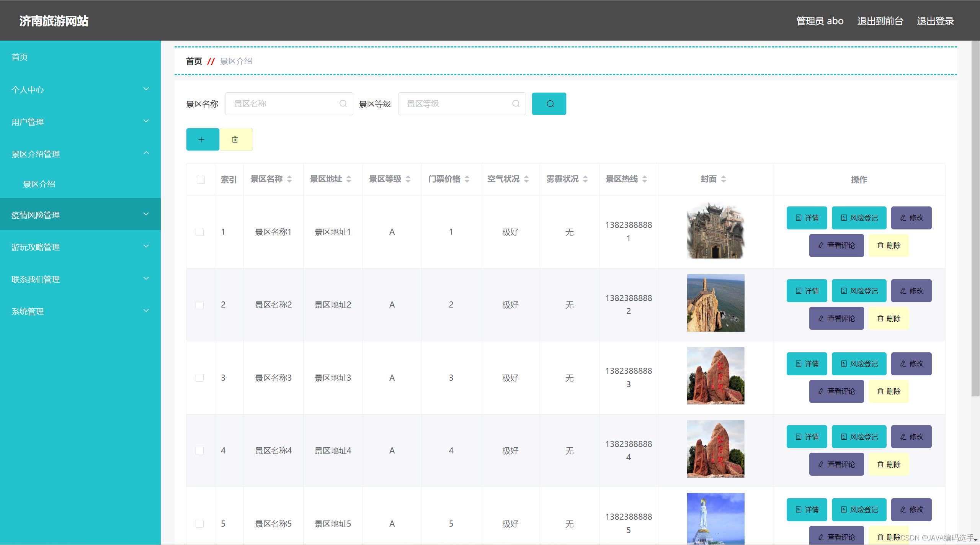Sort table by 景区热线 column arrows

[x=645, y=179]
